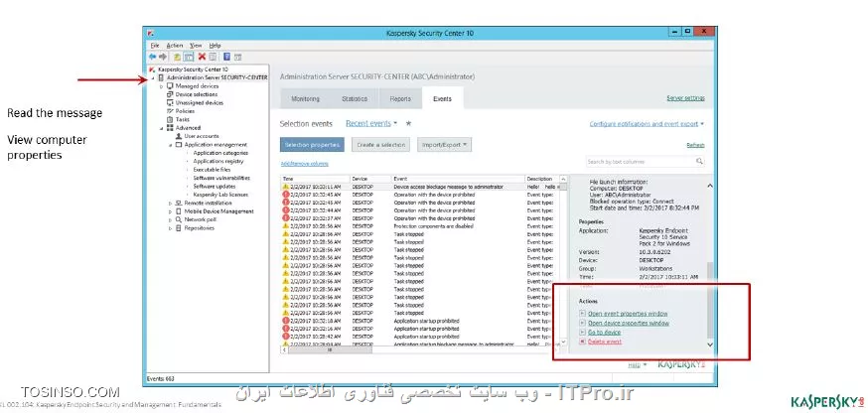This screenshot has height=413, width=868.
Task: Collapse the Application management node
Action: pyautogui.click(x=171, y=145)
